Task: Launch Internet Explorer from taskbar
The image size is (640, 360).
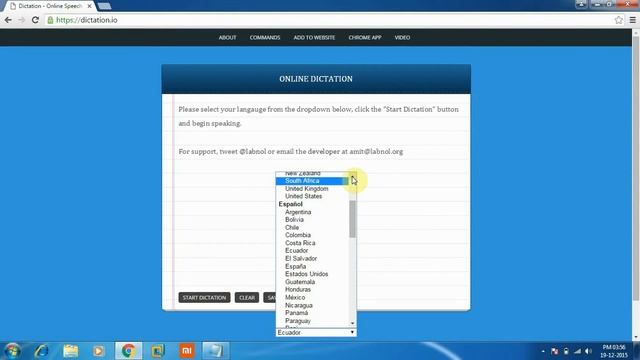Action: coord(42,351)
